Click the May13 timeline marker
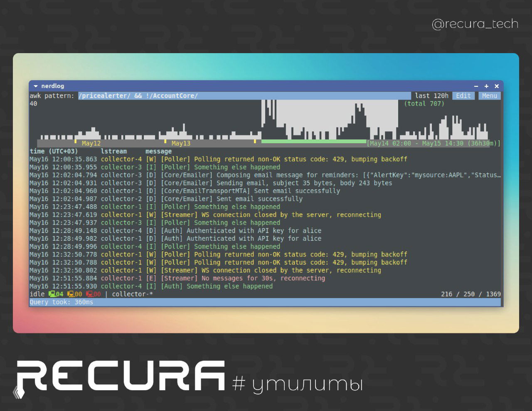Viewport: 532px width, 411px height. click(181, 143)
